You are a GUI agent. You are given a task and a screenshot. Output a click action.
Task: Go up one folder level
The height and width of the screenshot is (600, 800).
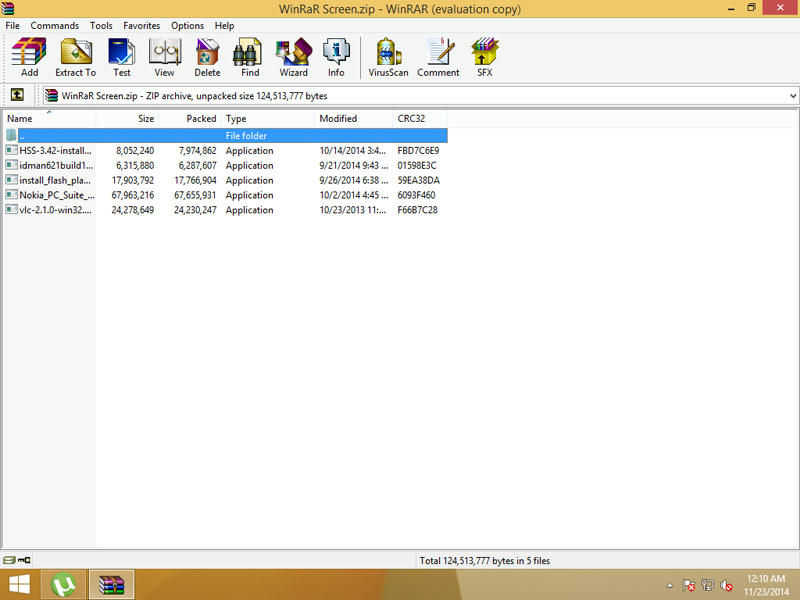[x=17, y=95]
